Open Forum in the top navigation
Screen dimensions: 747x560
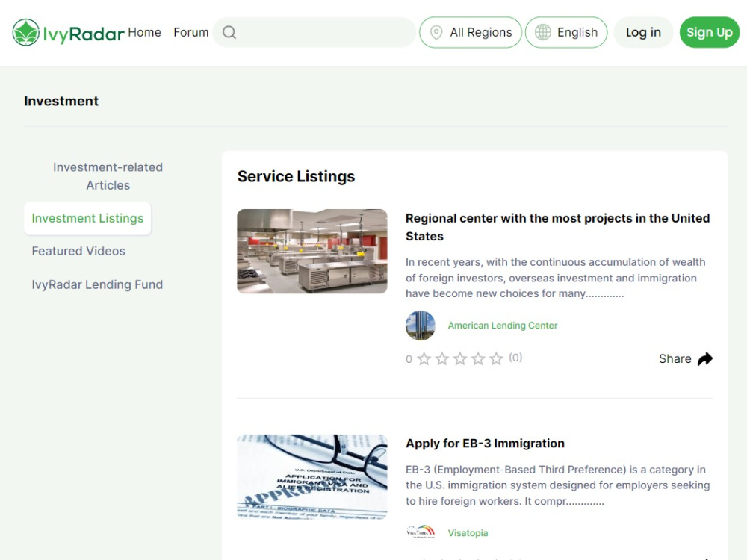(x=191, y=32)
